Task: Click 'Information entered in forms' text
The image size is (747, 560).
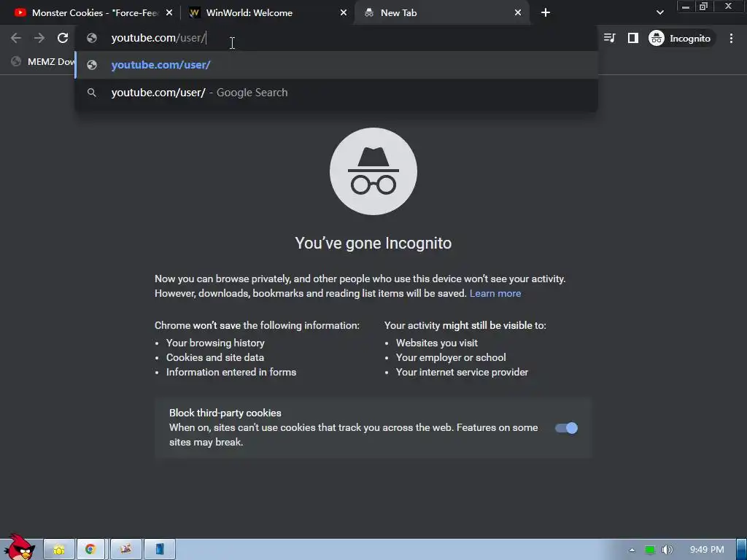Action: (x=231, y=372)
